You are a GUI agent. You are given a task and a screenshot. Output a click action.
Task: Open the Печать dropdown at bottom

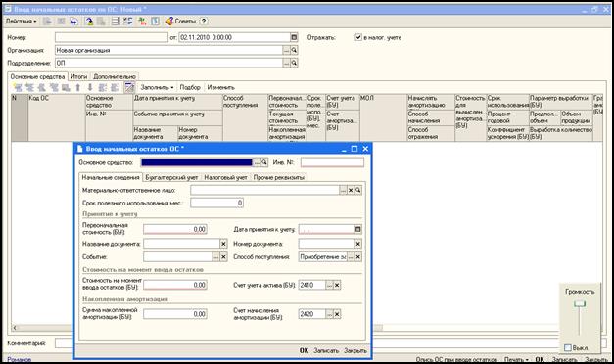(x=516, y=359)
